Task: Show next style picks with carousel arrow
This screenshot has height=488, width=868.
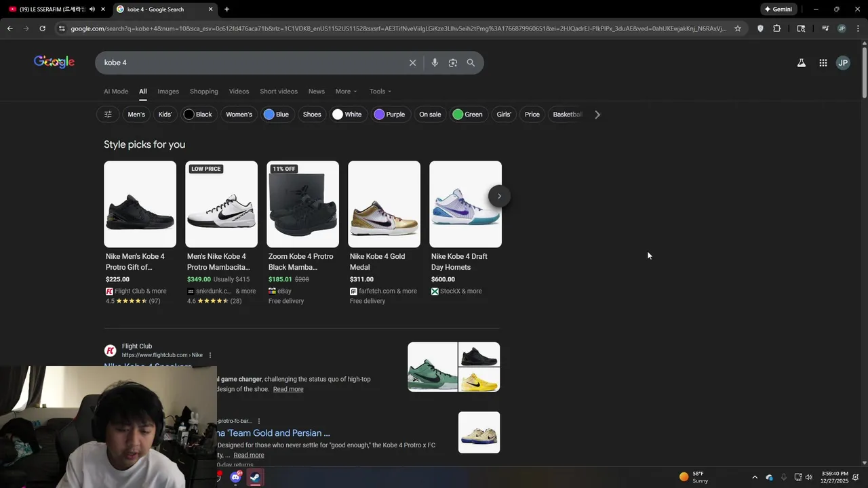Action: pos(499,197)
